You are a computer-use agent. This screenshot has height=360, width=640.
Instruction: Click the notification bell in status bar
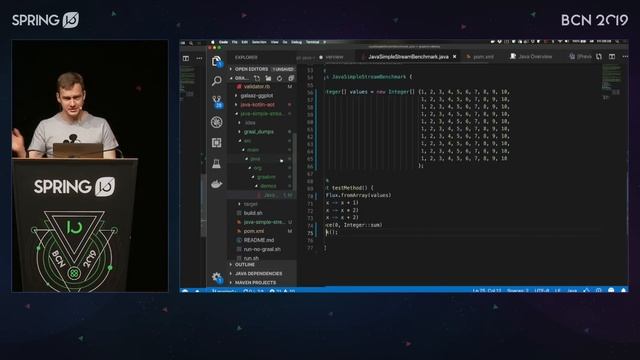tap(624, 291)
